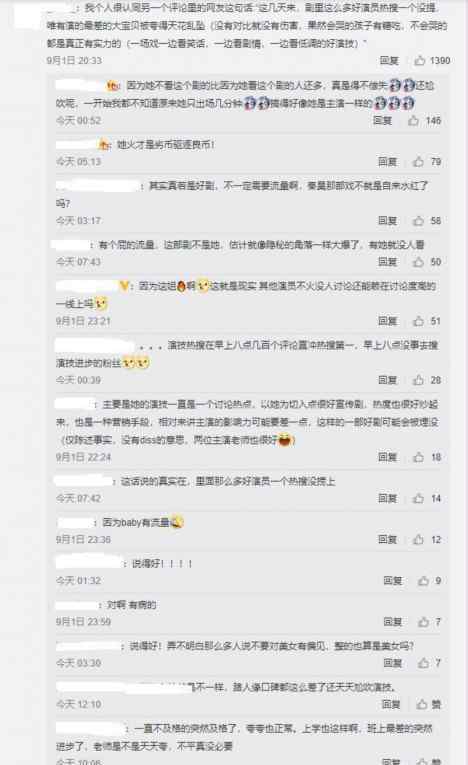Like the 07:43 comment with 50 likes
The width and height of the screenshot is (468, 765).
[418, 262]
